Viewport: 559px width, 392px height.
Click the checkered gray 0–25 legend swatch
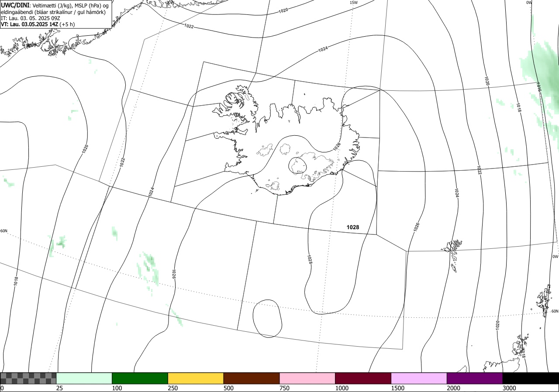[x=28, y=378]
